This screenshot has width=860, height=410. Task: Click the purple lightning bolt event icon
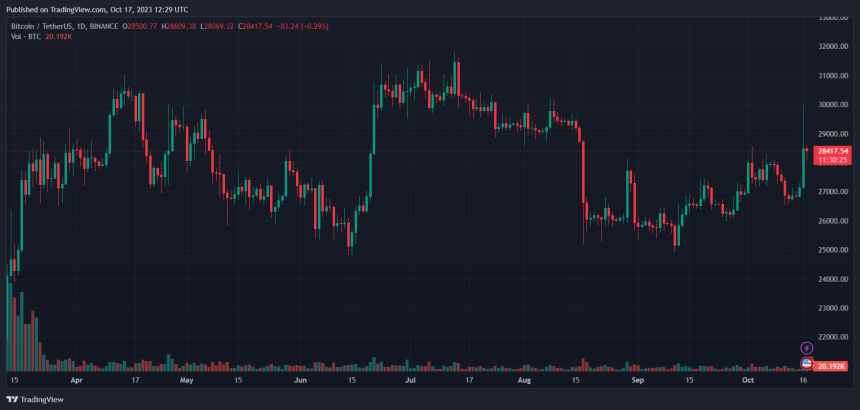[x=807, y=348]
